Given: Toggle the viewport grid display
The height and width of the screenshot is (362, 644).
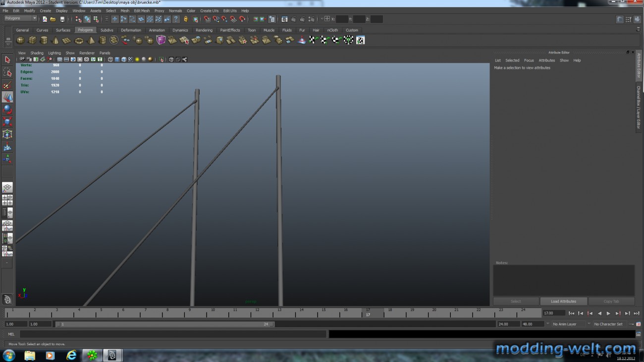Looking at the screenshot, I should point(59,59).
